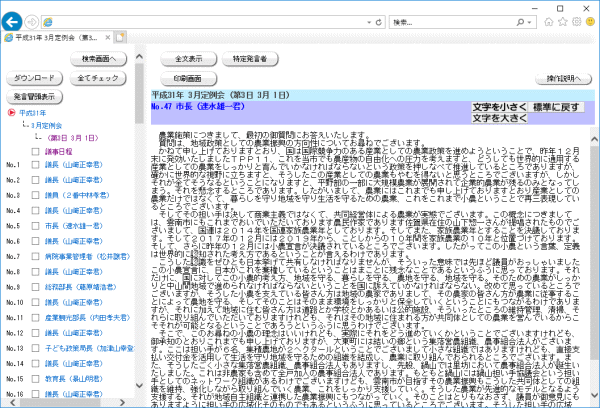Click 平成31年 3月定例会 (第3日 3月 1日) header text
This screenshot has height=408, width=600.
pyautogui.click(x=220, y=95)
